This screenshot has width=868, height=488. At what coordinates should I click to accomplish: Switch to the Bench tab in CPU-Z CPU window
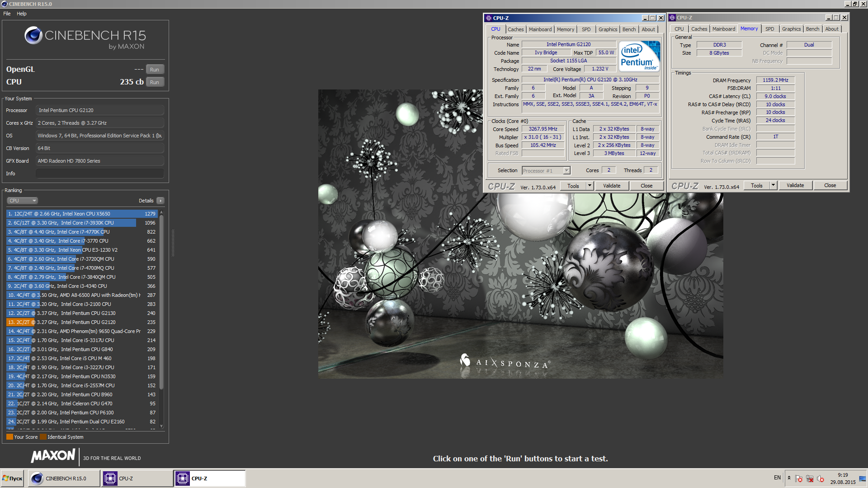pos(629,29)
